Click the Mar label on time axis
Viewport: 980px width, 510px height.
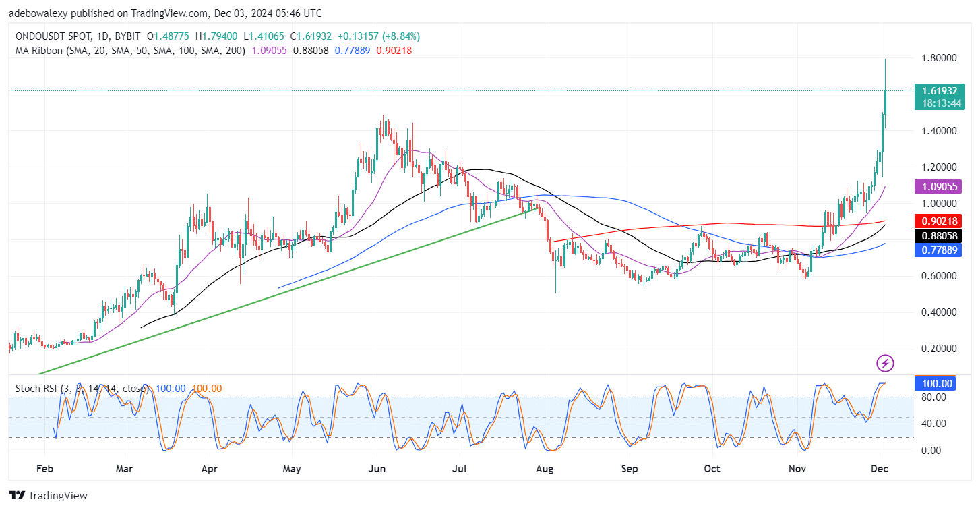[125, 468]
